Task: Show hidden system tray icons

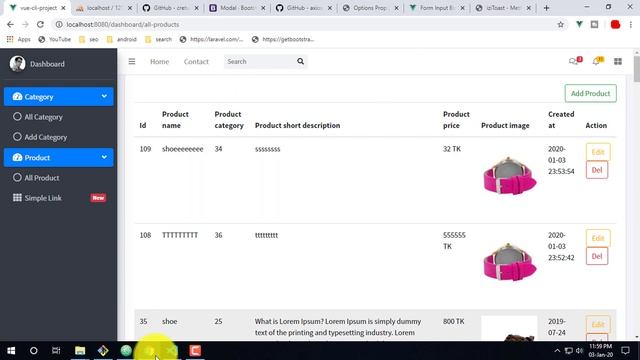Action: click(557, 351)
